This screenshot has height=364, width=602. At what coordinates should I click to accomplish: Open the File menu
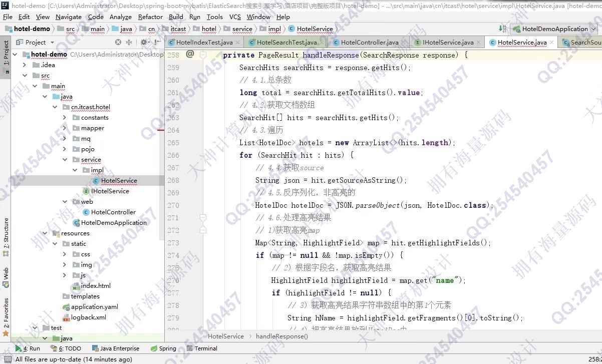8,17
